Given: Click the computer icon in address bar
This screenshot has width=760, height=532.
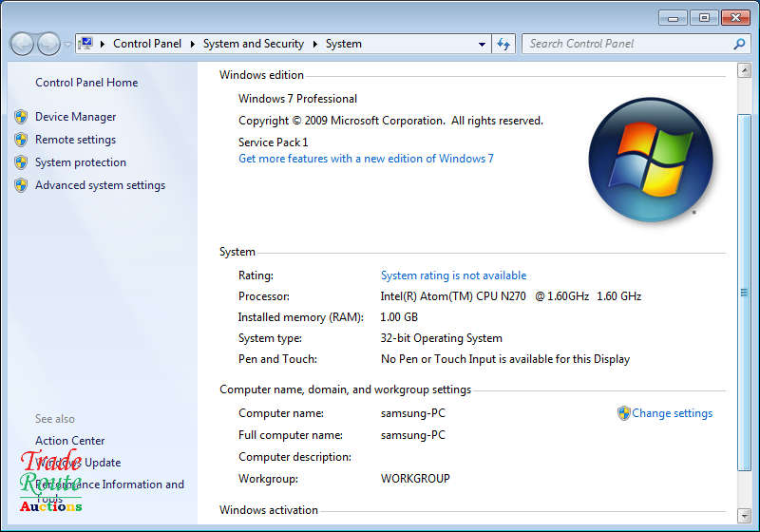Looking at the screenshot, I should [85, 44].
